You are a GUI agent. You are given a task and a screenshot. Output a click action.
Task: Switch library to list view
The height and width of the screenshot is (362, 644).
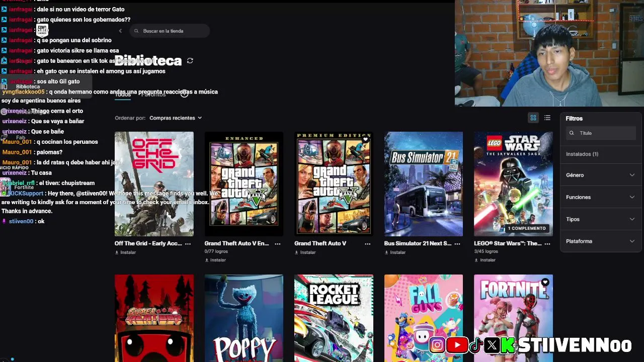click(x=547, y=118)
